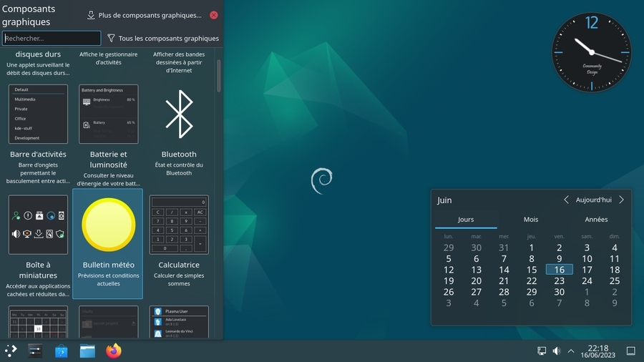Select day 15 in calendar

click(x=532, y=270)
